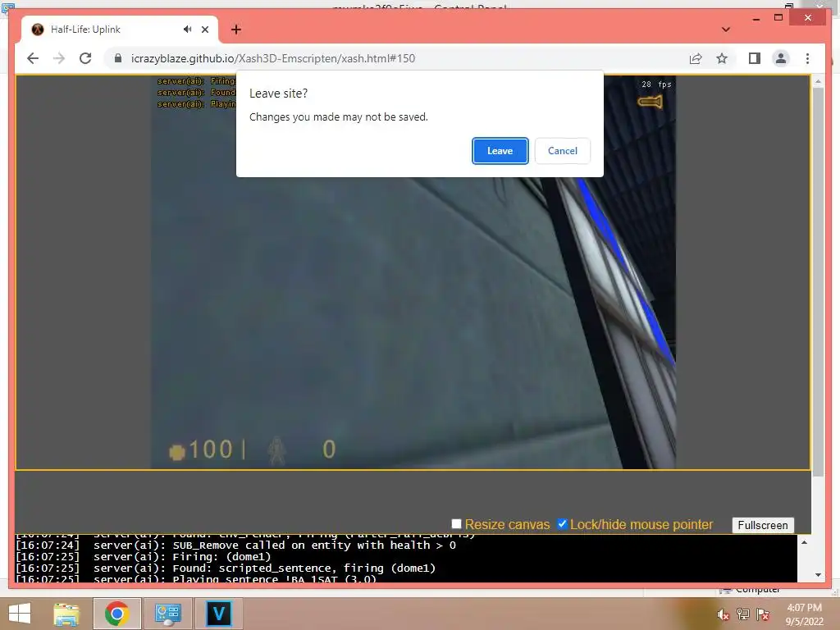Bookmark this page with star icon
The height and width of the screenshot is (630, 840).
[722, 58]
